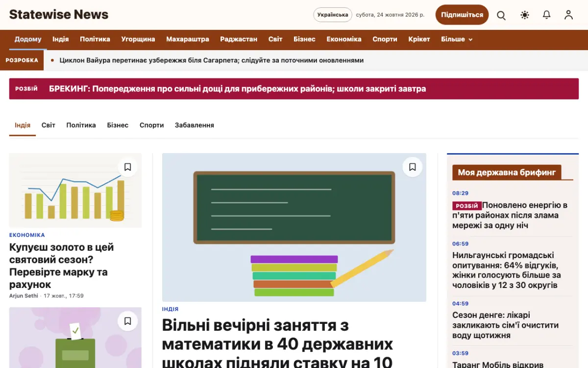The image size is (588, 368).
Task: Open Світ in the brown navigation bar
Action: pyautogui.click(x=275, y=39)
